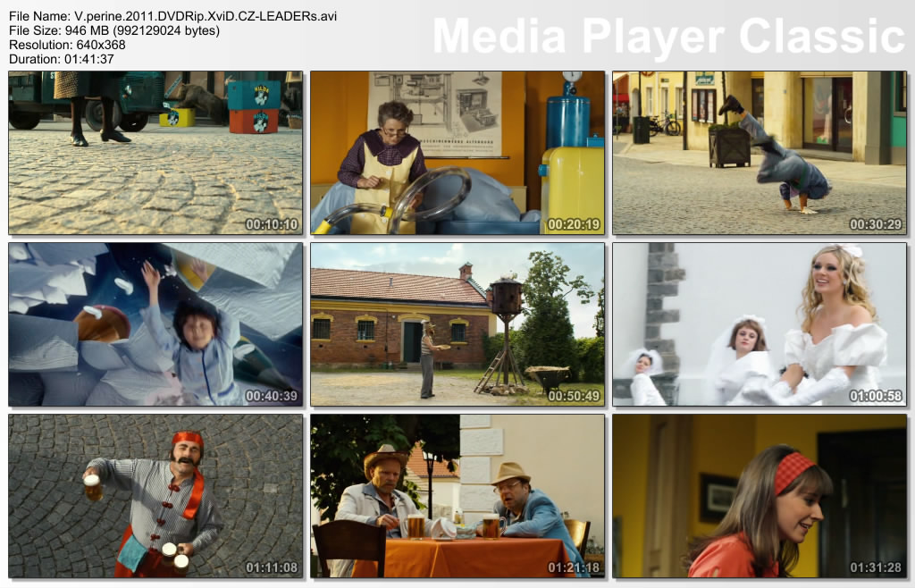915x588 pixels.
Task: Select the Resolution 640x368 text
Action: (67, 45)
